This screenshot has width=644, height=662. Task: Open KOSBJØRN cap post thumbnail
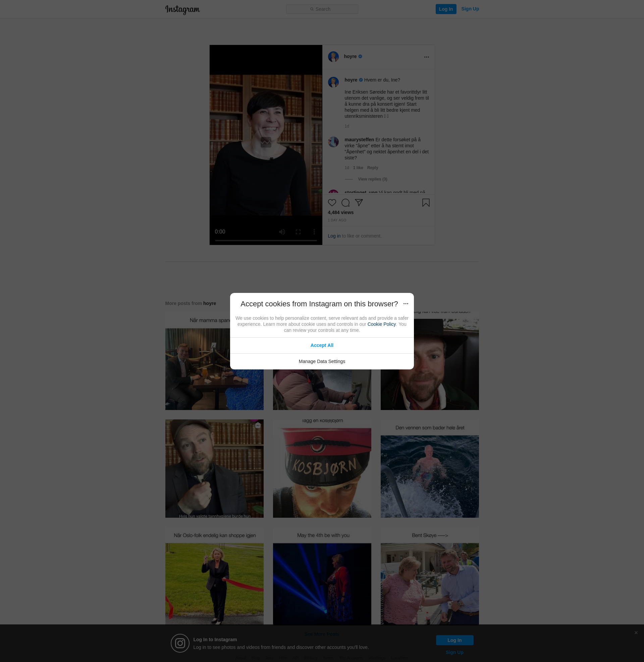pyautogui.click(x=322, y=468)
